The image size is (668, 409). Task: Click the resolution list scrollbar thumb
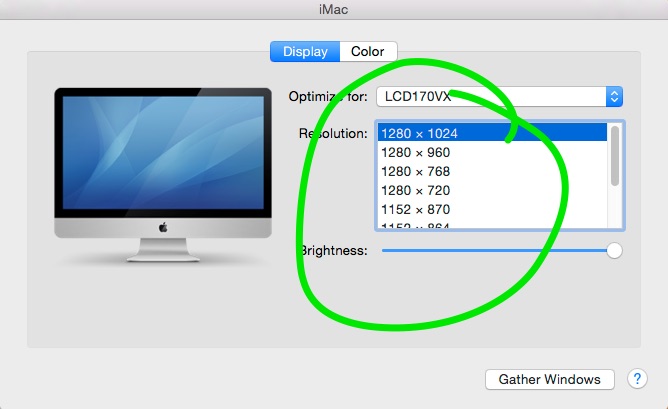point(615,156)
